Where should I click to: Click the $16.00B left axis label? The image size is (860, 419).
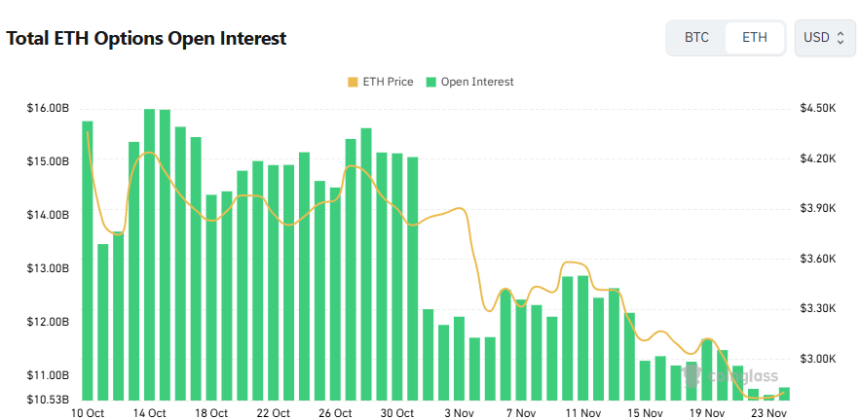point(48,108)
